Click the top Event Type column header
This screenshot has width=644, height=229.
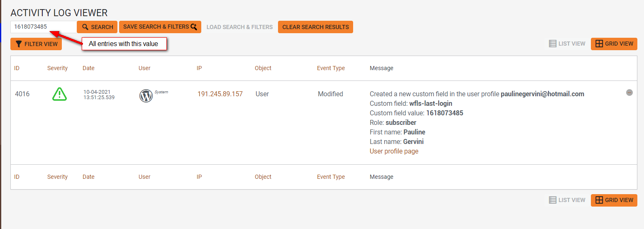click(331, 68)
